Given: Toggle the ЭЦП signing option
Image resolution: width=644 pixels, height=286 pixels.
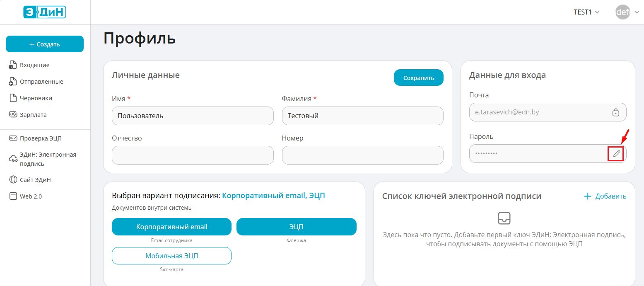Looking at the screenshot, I should click(296, 227).
